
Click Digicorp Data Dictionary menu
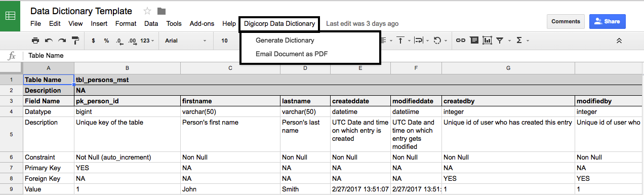(x=279, y=23)
